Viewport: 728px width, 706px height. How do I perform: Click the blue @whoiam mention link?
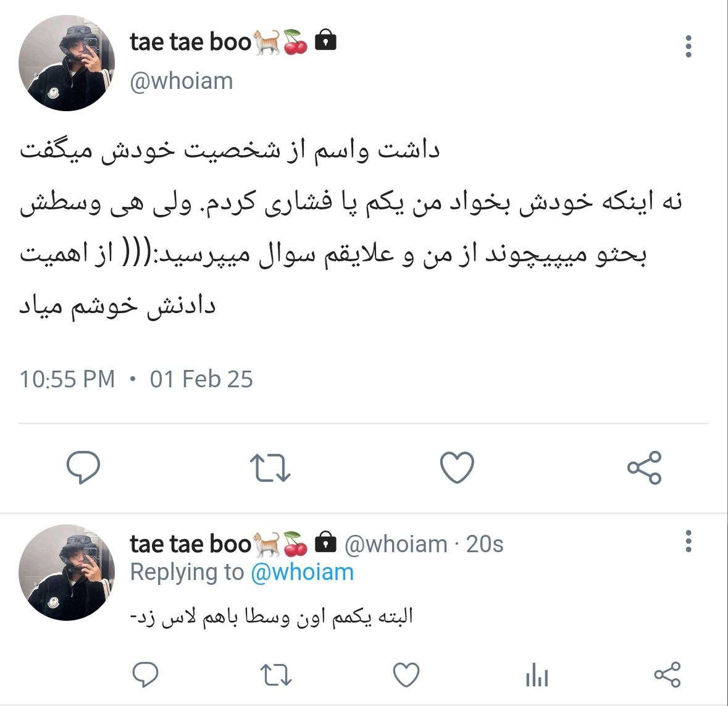click(x=302, y=572)
